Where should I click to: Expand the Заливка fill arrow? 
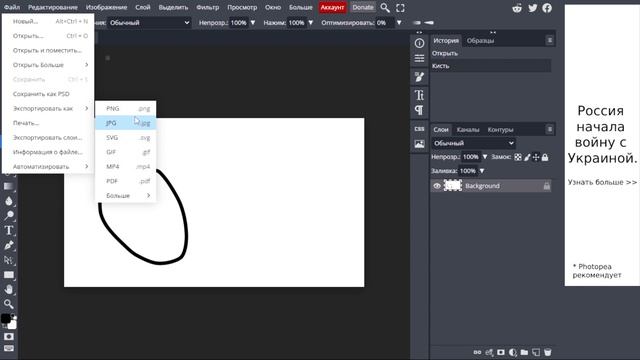point(482,171)
